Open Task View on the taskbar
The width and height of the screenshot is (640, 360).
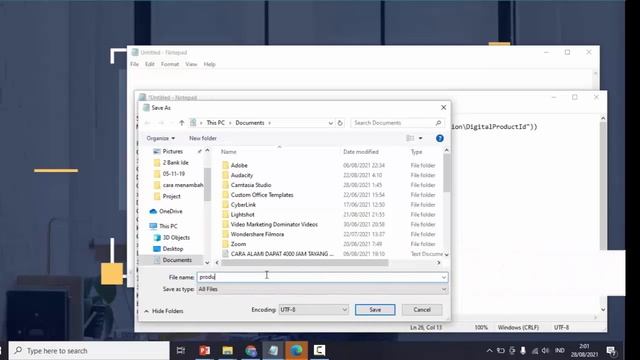click(x=180, y=351)
